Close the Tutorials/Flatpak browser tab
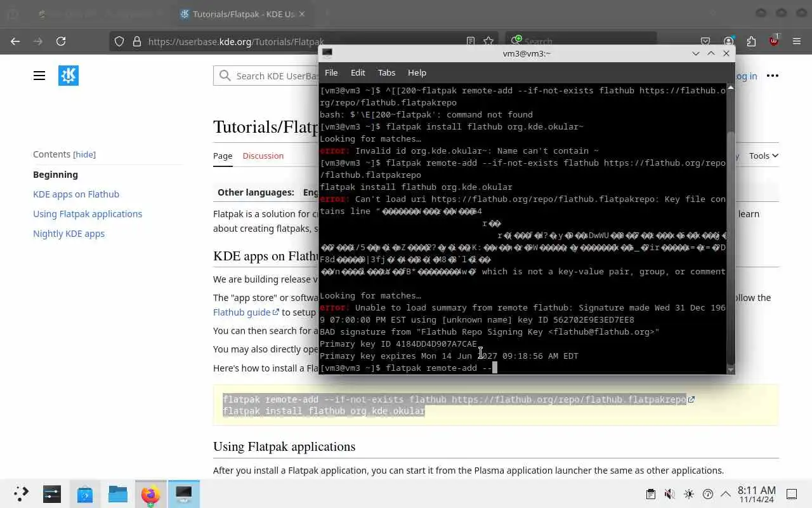Screen dimensions: 812x508 (302, 14)
